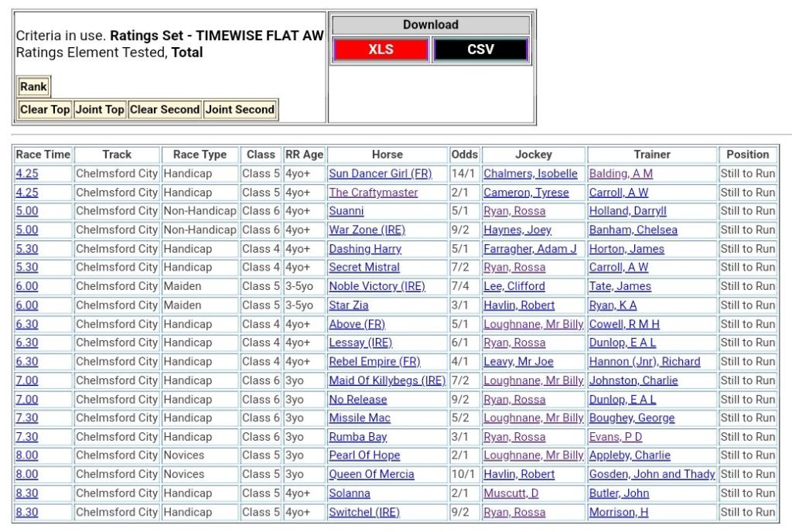The height and width of the screenshot is (532, 792).
Task: Download the ratings as XLS
Action: click(x=381, y=49)
